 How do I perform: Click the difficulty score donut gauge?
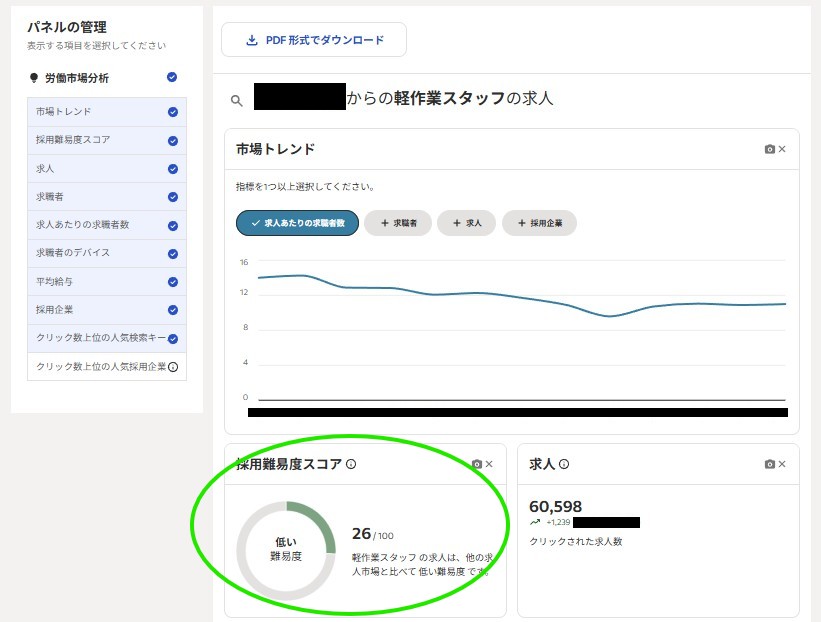tap(286, 551)
